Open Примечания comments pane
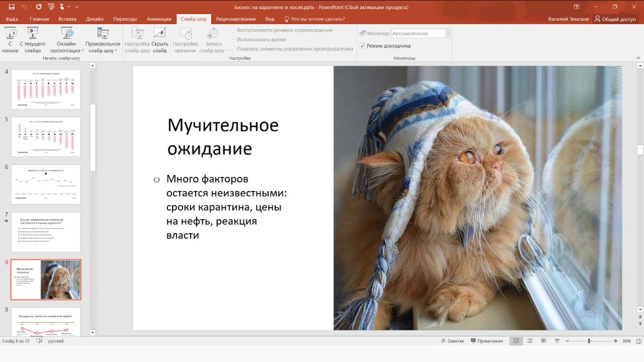 click(x=487, y=341)
